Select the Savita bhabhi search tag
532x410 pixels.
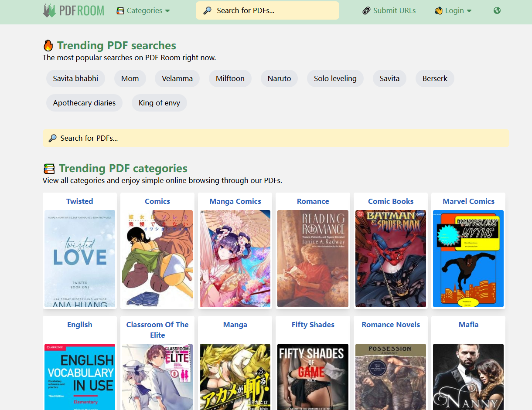tap(75, 78)
